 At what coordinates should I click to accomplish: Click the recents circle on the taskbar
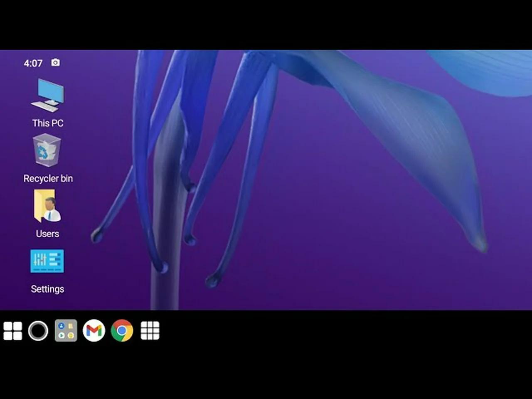point(38,331)
